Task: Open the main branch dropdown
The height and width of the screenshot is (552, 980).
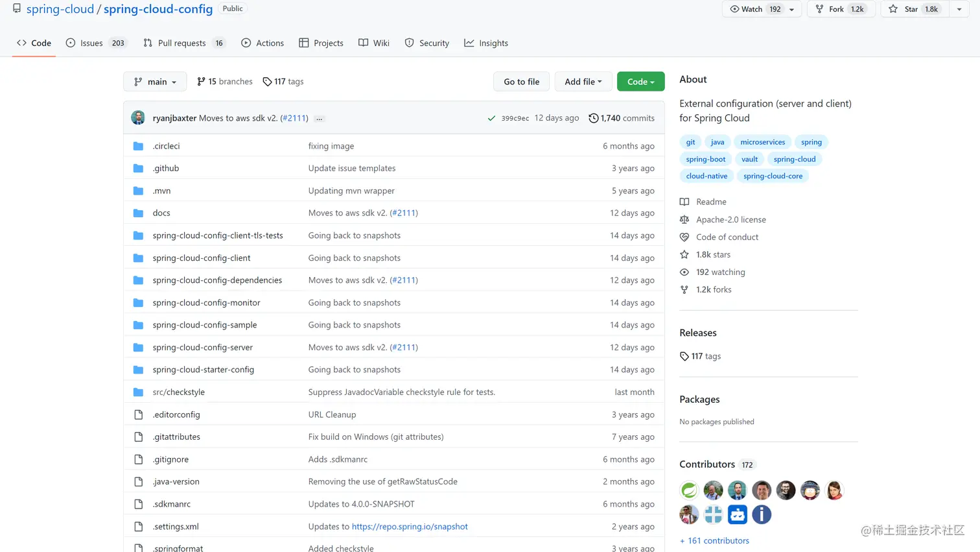Action: point(155,82)
